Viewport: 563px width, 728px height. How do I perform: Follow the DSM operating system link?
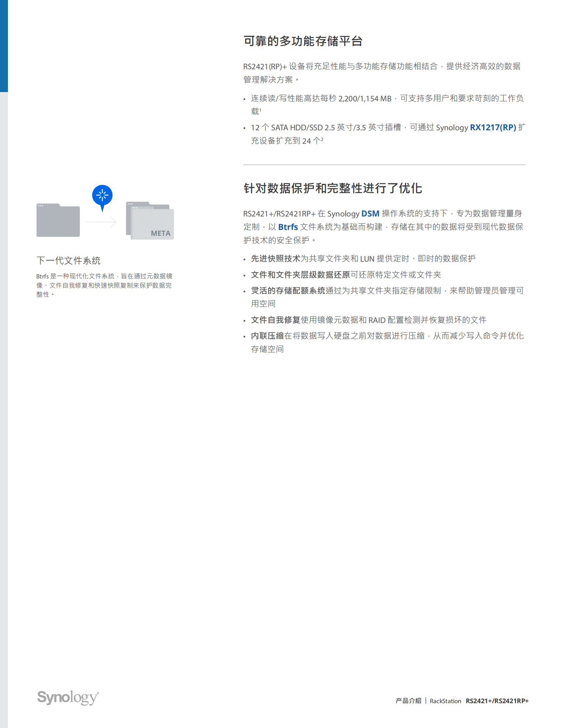tap(370, 214)
